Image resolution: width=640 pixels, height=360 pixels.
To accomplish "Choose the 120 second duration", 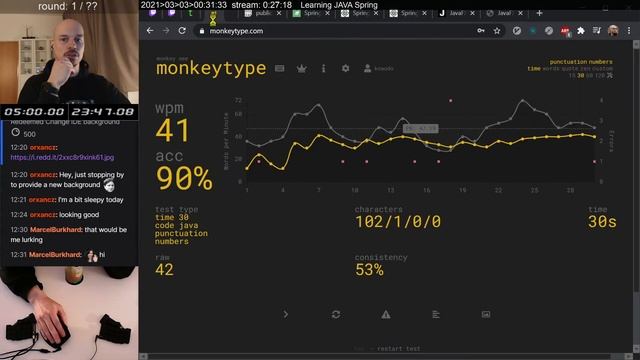I will 600,76.
